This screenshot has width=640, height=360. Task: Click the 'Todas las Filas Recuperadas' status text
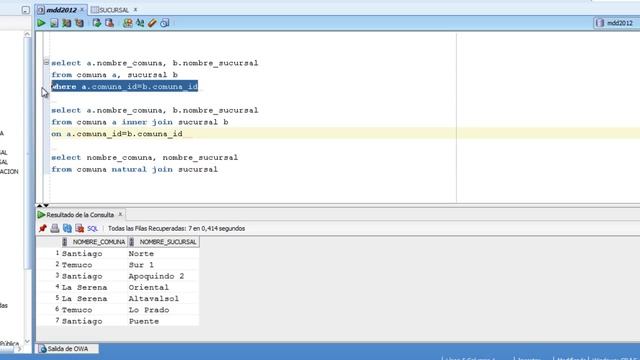tap(176, 229)
